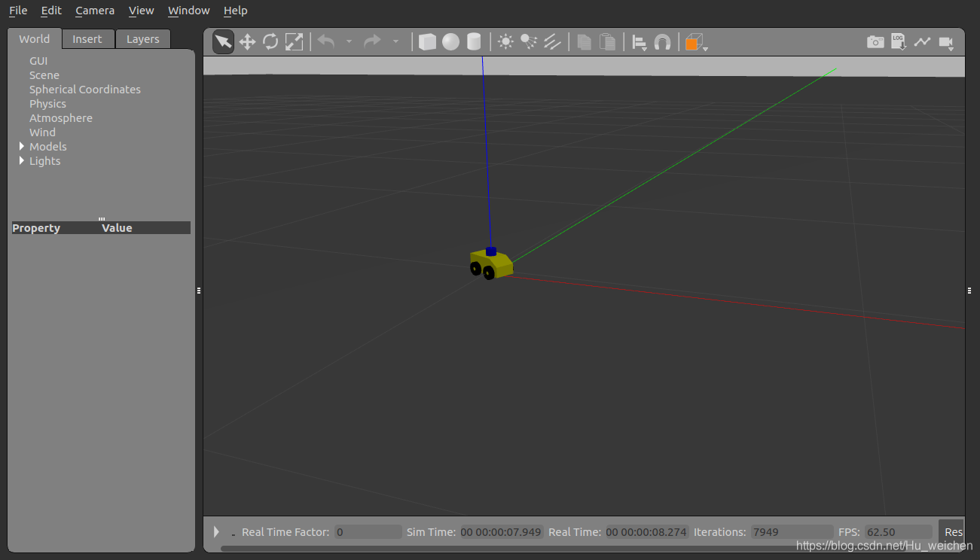Select Scene in the World tree
Screen dimensions: 980x560
(44, 75)
